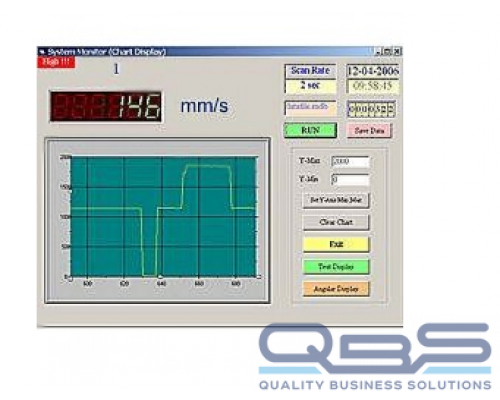Click the Set Y-axis Min Max button

tap(336, 200)
